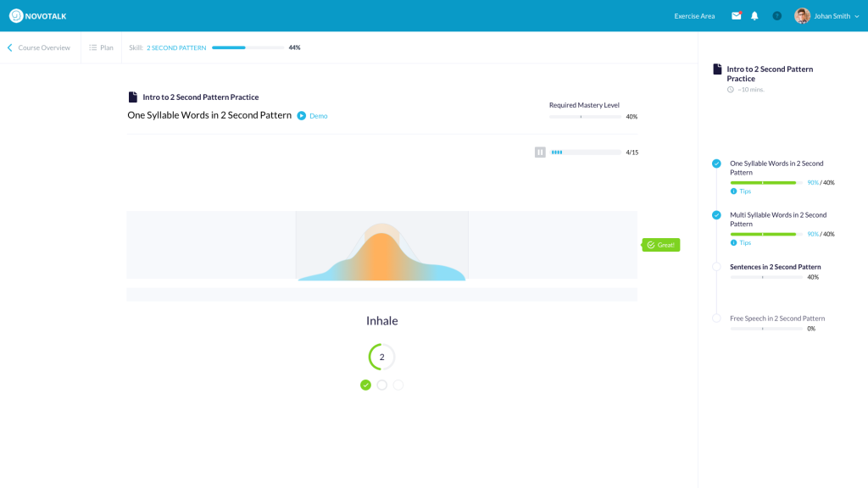This screenshot has width=868, height=488.
Task: Click the document icon beside Intro practice title
Action: click(x=132, y=97)
